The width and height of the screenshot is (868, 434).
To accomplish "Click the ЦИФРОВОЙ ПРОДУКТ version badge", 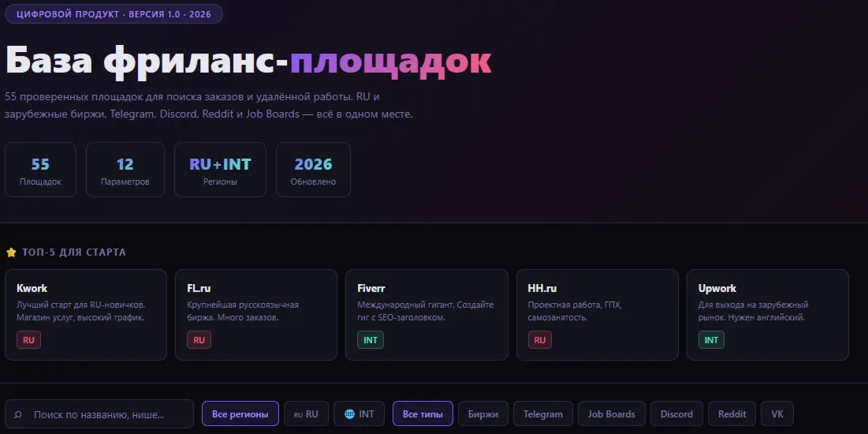I will [114, 14].
